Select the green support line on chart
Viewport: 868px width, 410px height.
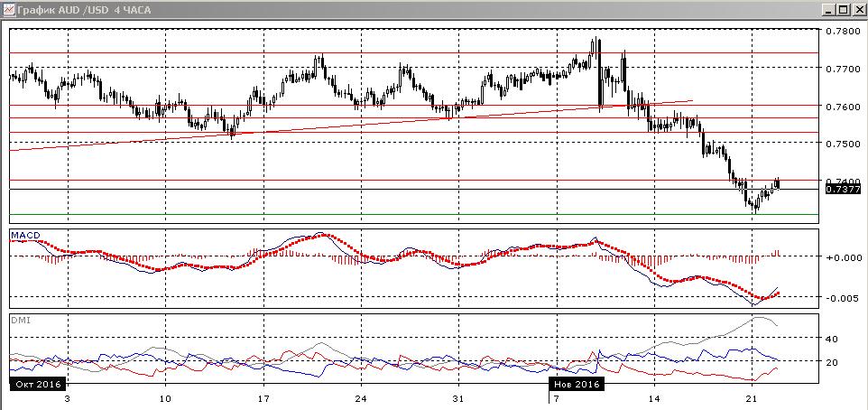pyautogui.click(x=414, y=214)
